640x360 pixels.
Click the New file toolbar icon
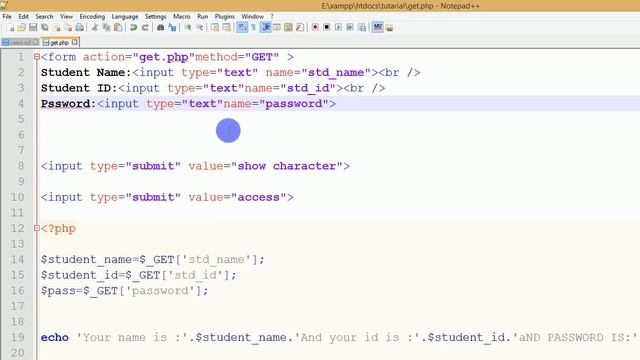coord(11,27)
